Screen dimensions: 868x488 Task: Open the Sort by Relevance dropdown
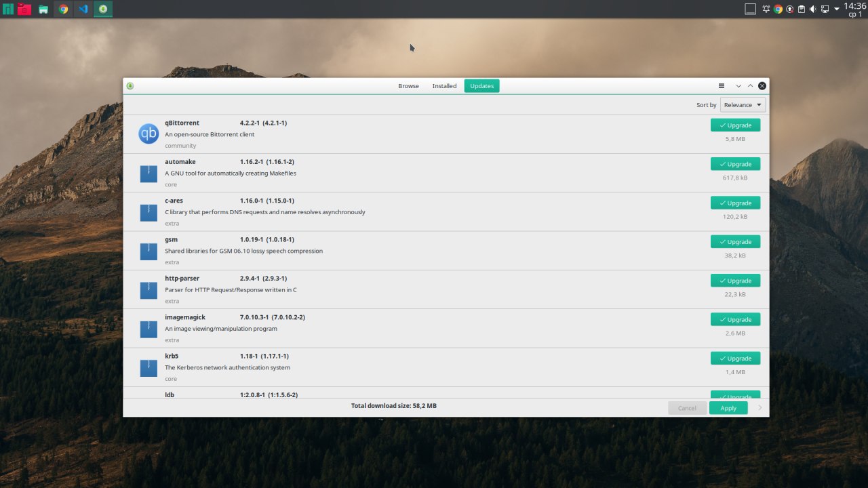743,105
